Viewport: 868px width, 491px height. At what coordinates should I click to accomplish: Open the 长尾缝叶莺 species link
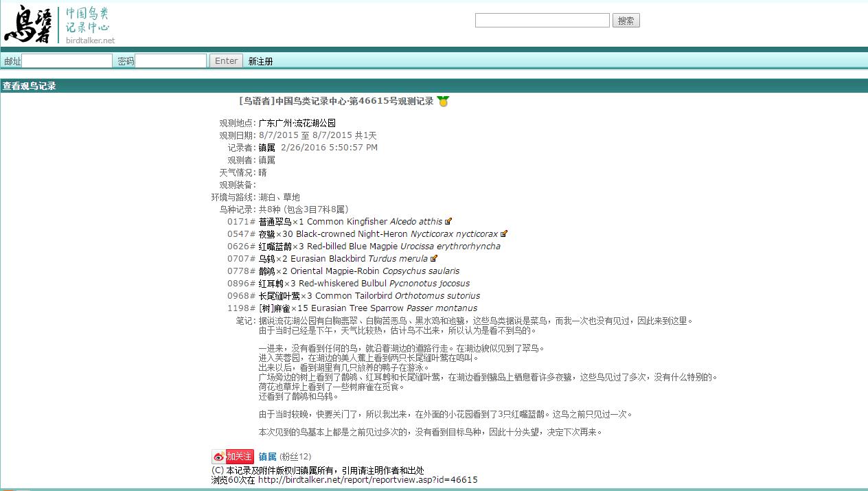[279, 296]
